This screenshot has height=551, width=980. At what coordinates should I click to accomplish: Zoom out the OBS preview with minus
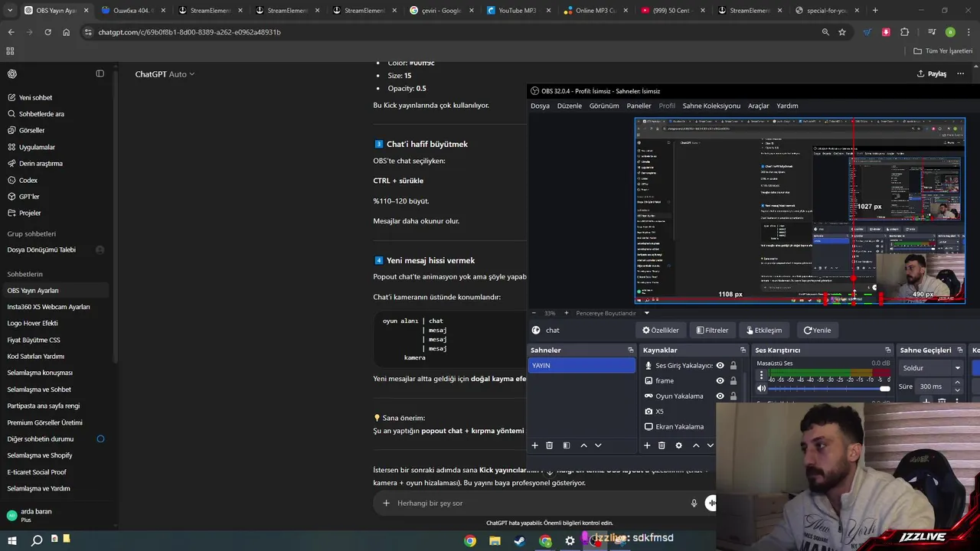click(534, 312)
